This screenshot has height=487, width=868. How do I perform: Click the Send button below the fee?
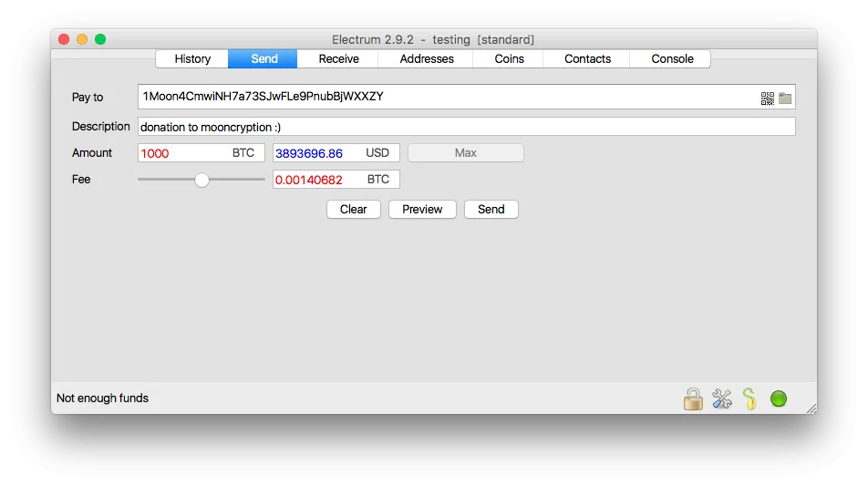coord(491,209)
